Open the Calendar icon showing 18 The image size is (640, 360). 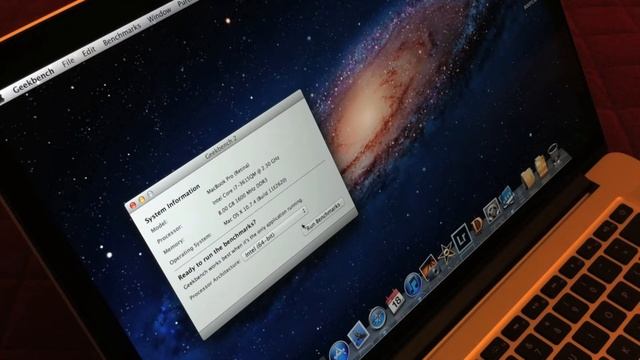point(395,301)
